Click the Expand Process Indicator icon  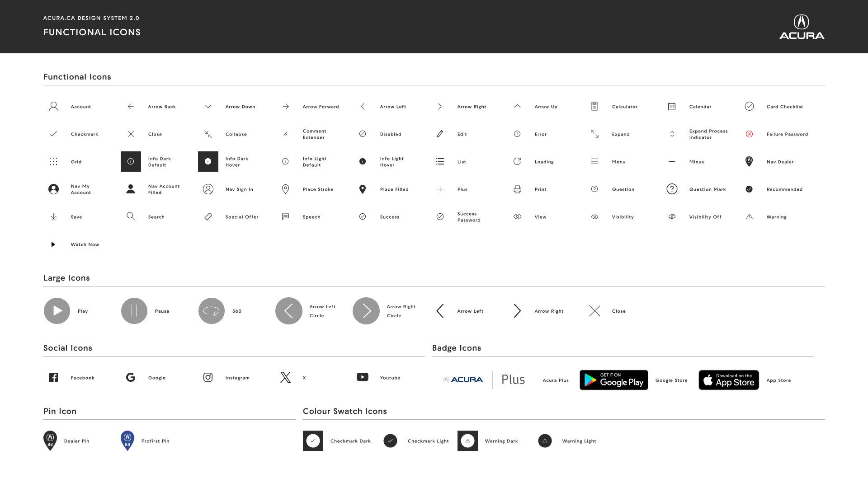672,134
